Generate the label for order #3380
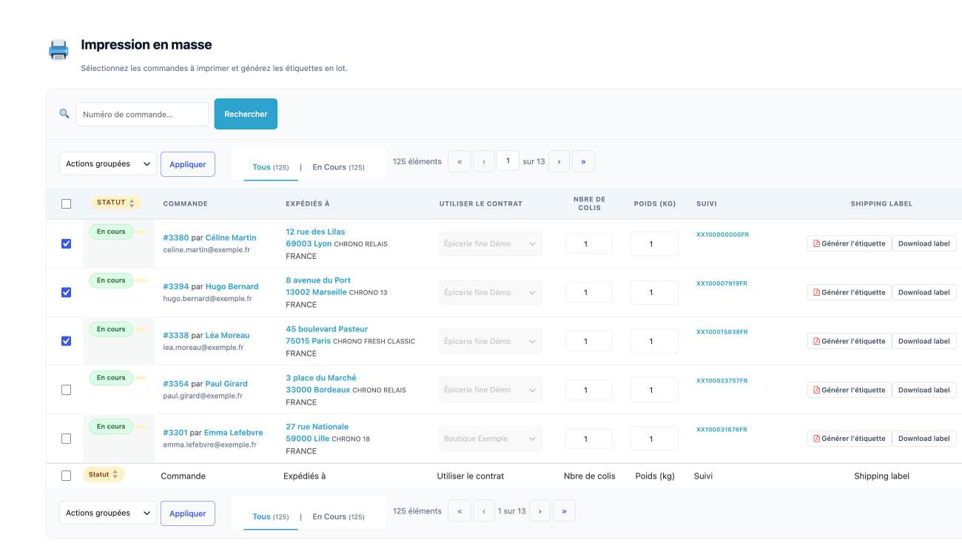 point(849,243)
